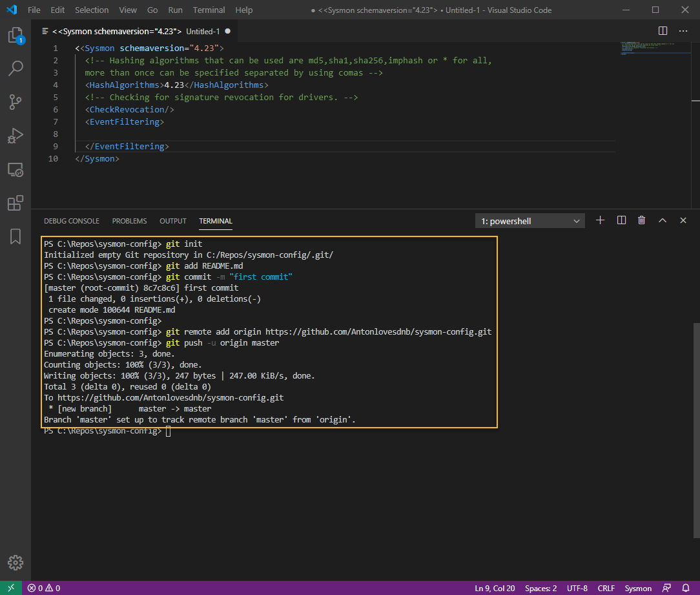Click the Sysmon language mode in status bar
This screenshot has width=700, height=595.
click(638, 588)
